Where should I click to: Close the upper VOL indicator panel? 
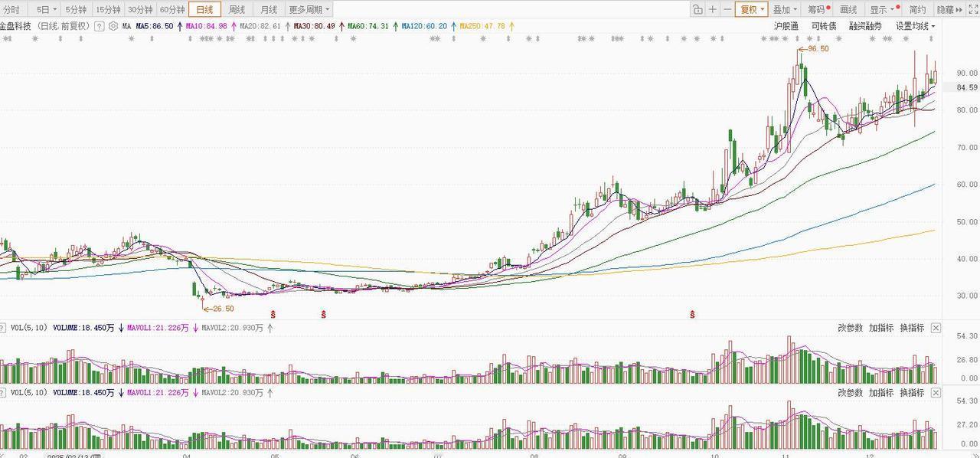936,328
